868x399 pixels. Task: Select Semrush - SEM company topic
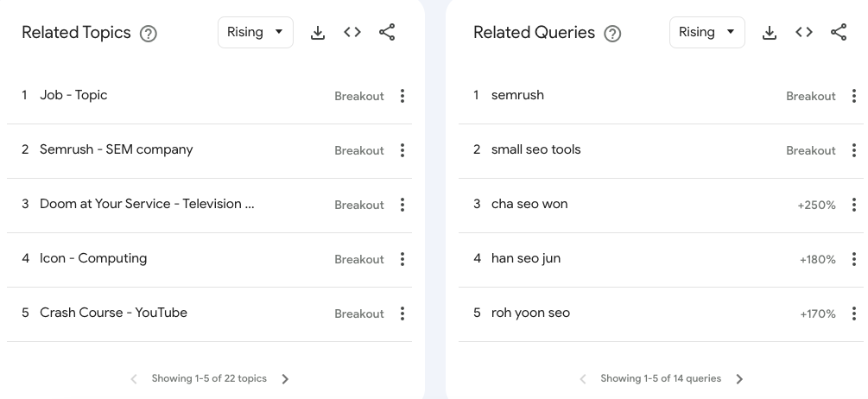pos(209,150)
